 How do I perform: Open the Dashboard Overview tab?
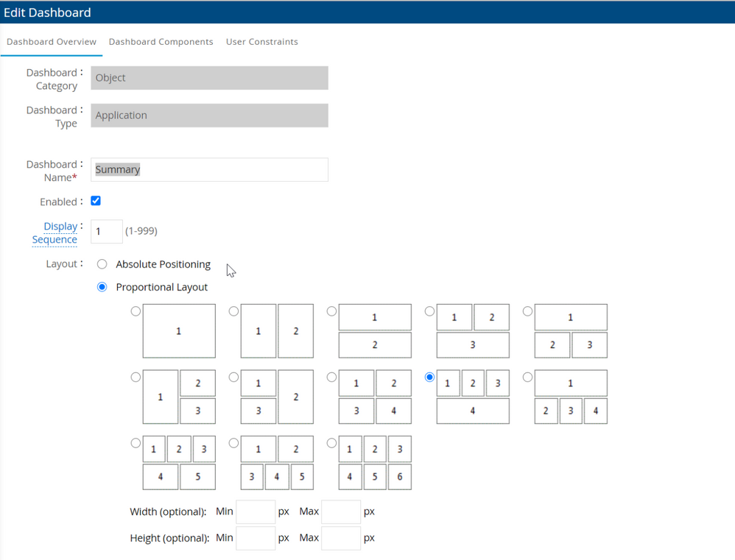coord(52,42)
